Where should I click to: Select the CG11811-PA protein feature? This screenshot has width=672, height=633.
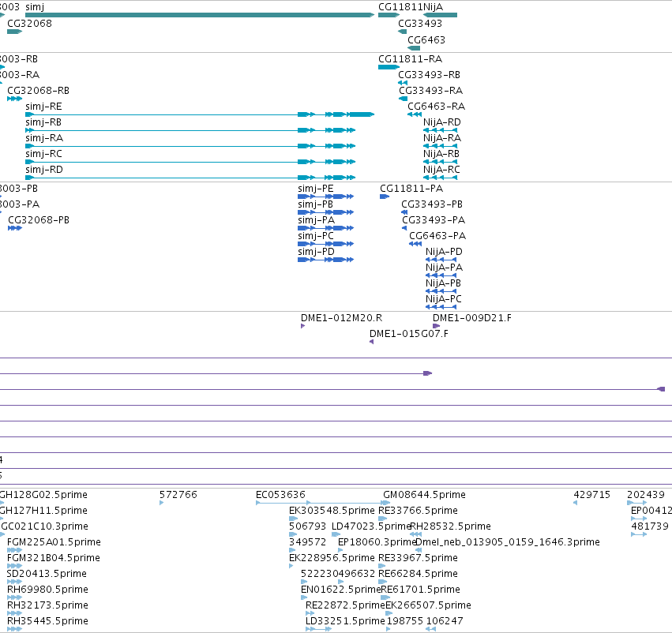[x=385, y=197]
